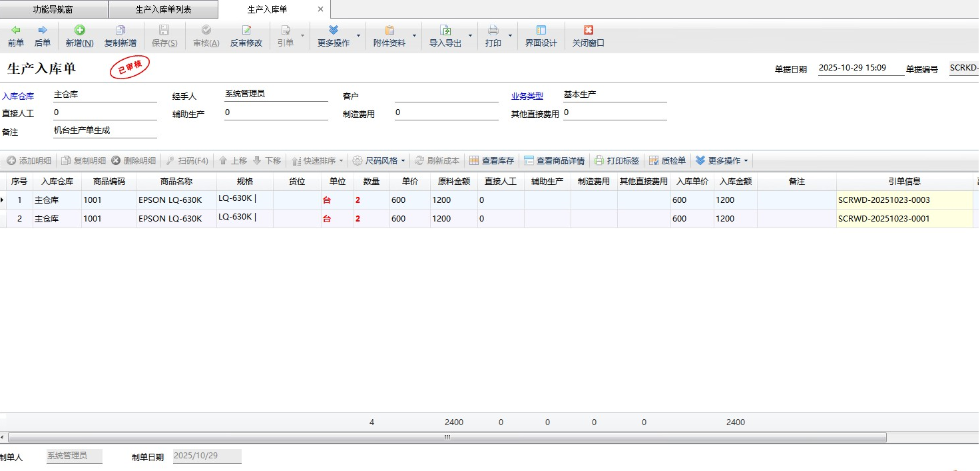The image size is (980, 471).
Task: Click 复制新增 toolbar icon
Action: pyautogui.click(x=121, y=31)
